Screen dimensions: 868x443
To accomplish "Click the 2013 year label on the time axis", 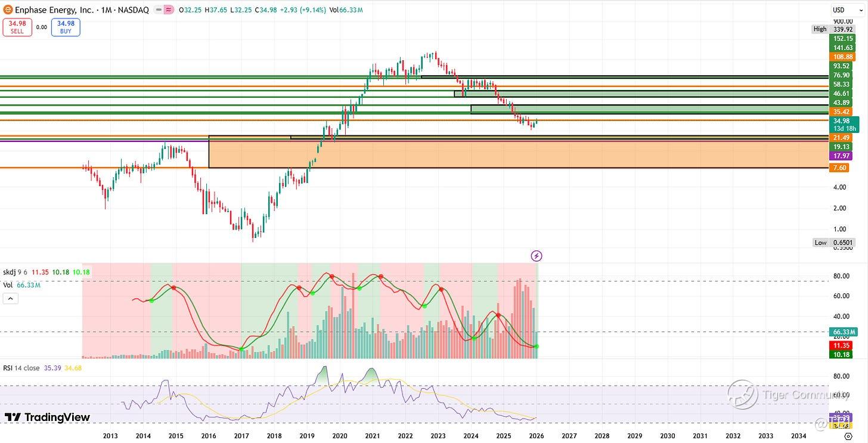I will 111,436.
